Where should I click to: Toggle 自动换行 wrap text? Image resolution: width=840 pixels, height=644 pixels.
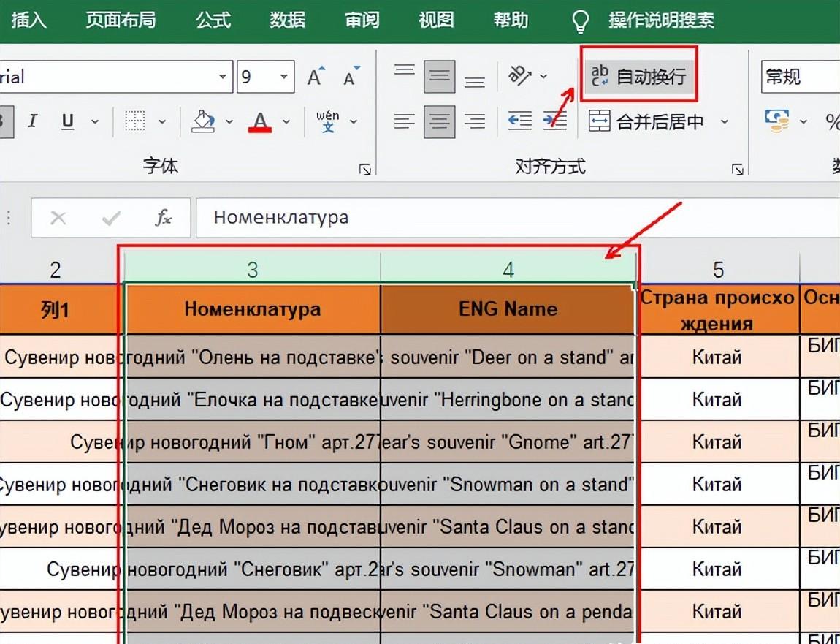[x=638, y=76]
